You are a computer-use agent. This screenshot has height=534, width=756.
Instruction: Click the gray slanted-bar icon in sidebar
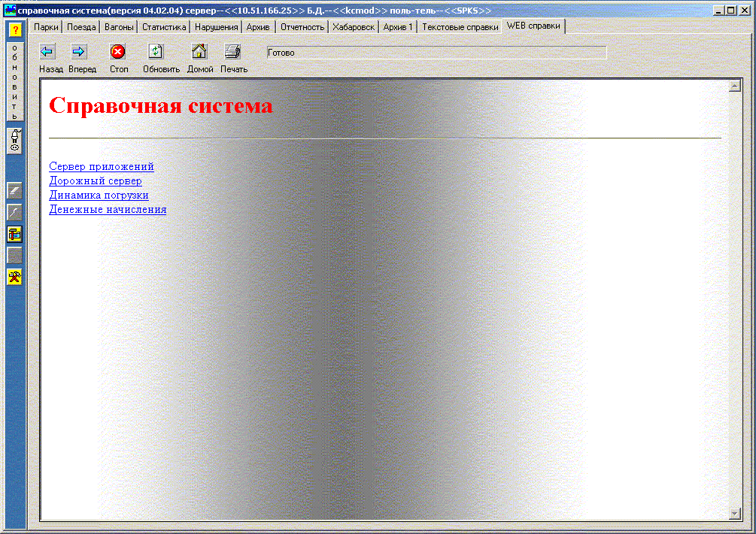click(15, 191)
